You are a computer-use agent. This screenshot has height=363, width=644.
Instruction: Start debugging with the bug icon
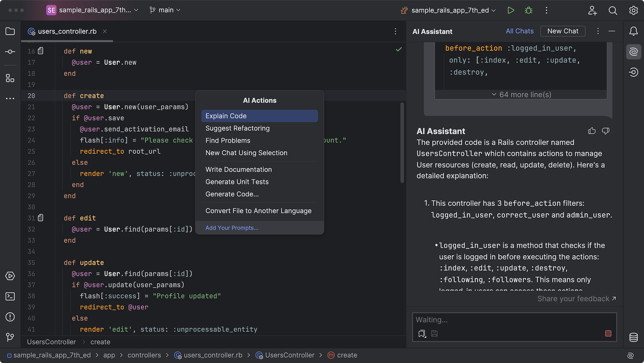coord(528,10)
